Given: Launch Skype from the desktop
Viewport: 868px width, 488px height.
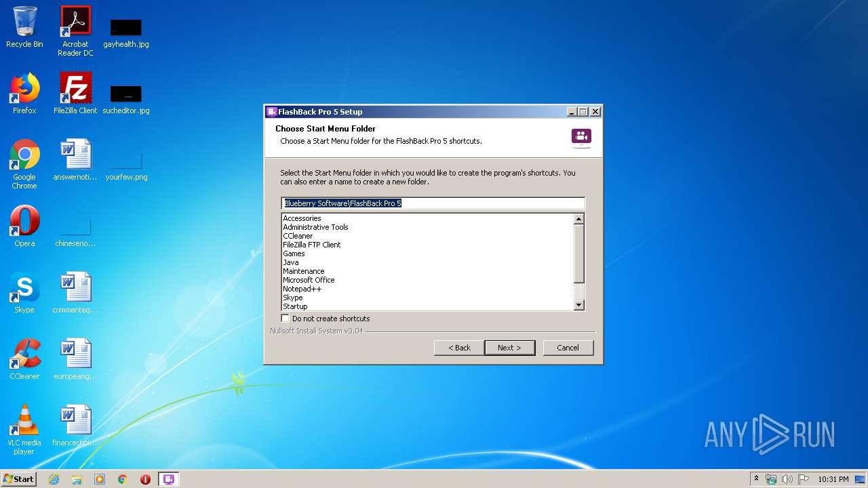Looking at the screenshot, I should (24, 293).
